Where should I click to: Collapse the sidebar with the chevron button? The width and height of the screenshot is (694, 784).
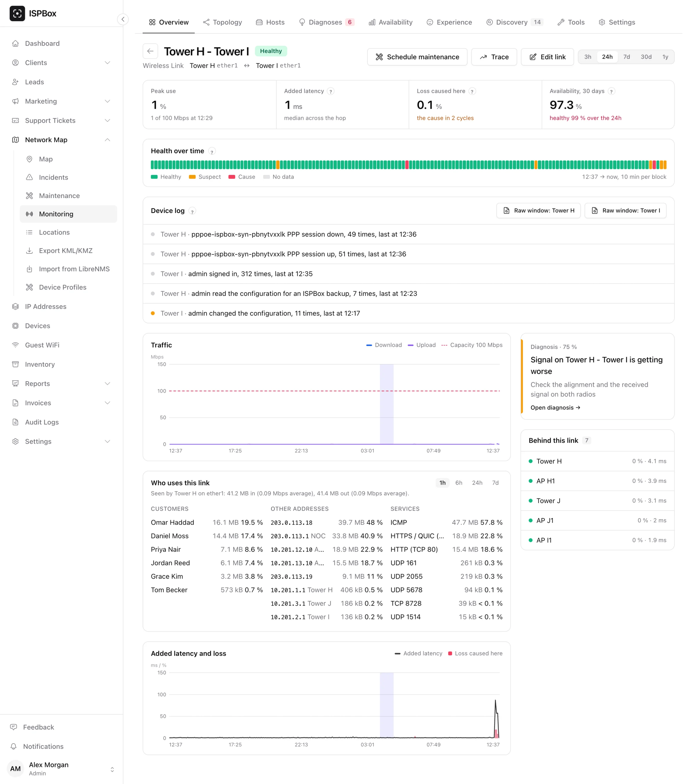pos(123,19)
